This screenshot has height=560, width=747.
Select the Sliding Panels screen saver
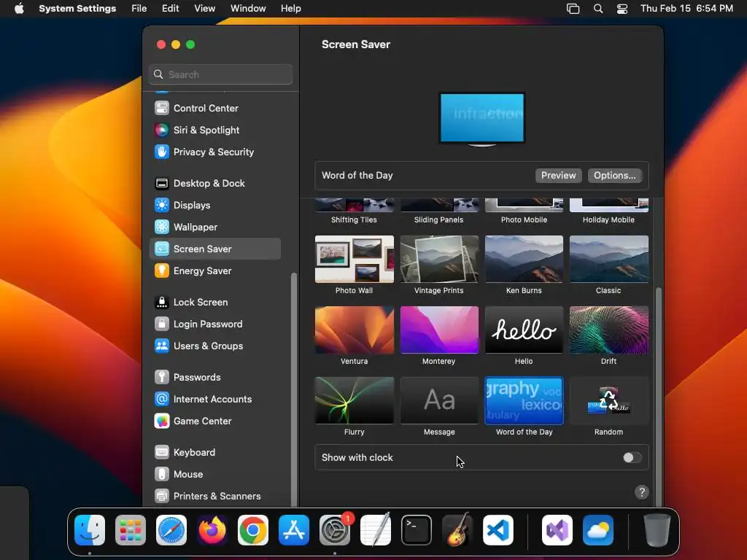(438, 211)
